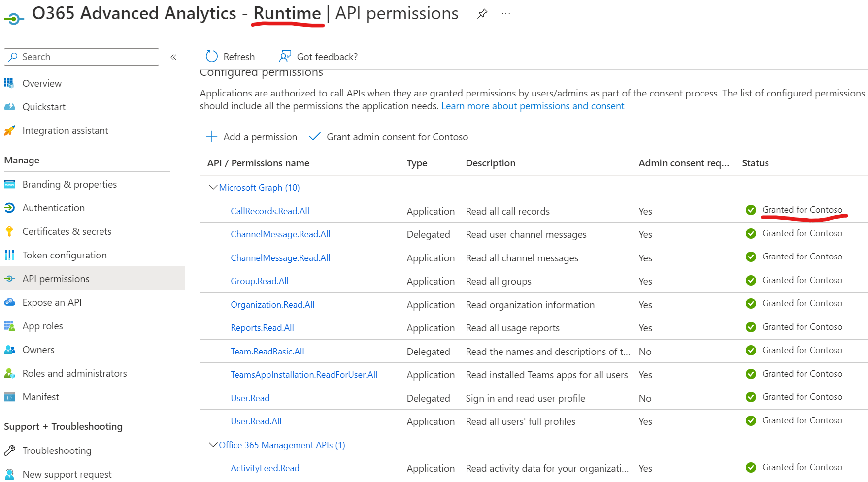Viewport: 868px width, 482px height.
Task: Click the Troubleshooting wrench icon
Action: click(9, 450)
